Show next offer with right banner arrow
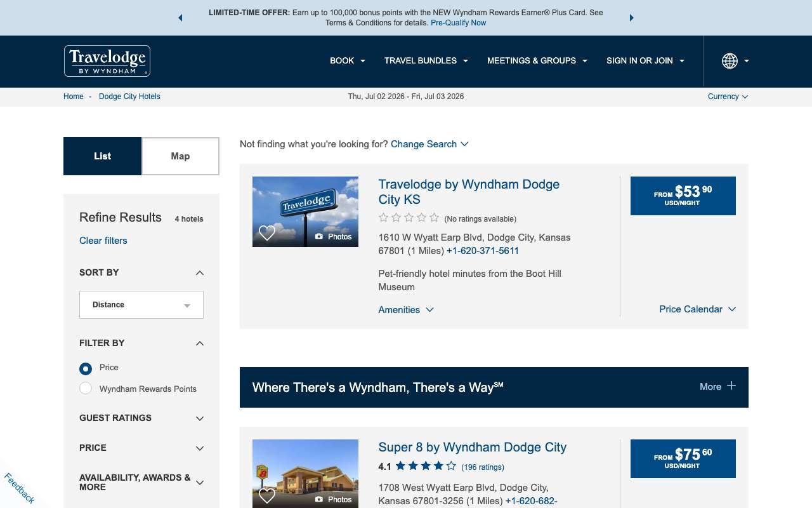Image resolution: width=812 pixels, height=508 pixels. click(x=631, y=18)
